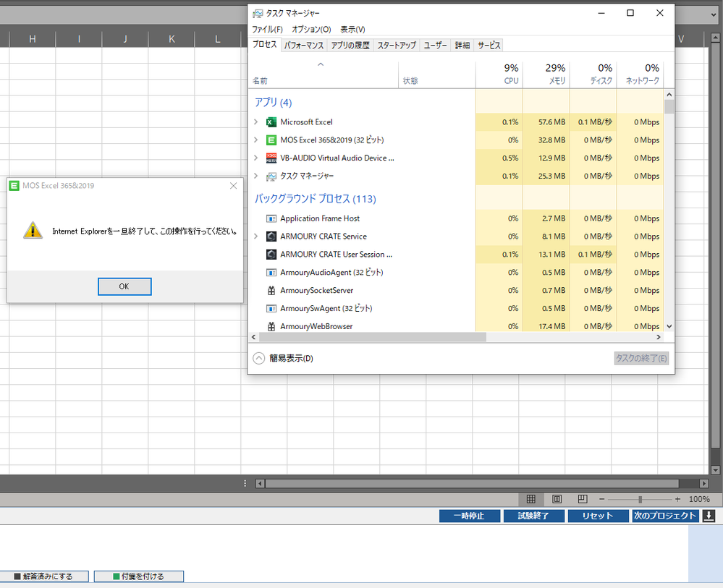Click the 状態 column header
The height and width of the screenshot is (588, 723).
click(x=437, y=74)
